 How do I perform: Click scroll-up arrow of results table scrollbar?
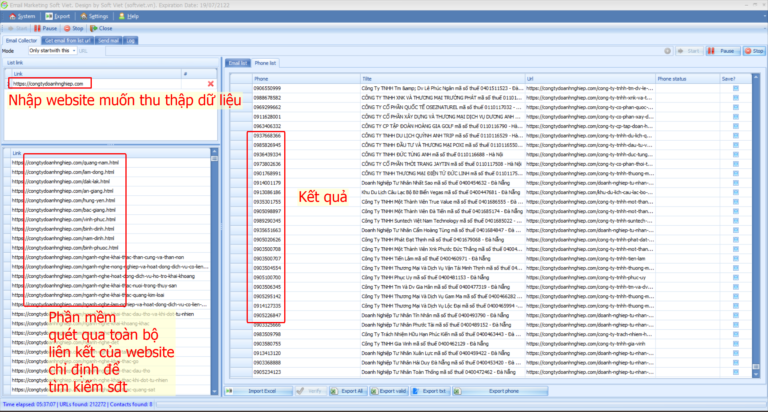pos(756,77)
